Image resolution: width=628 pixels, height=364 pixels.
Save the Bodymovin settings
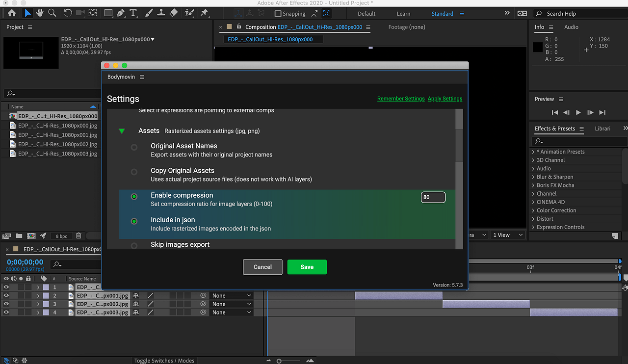(x=307, y=267)
